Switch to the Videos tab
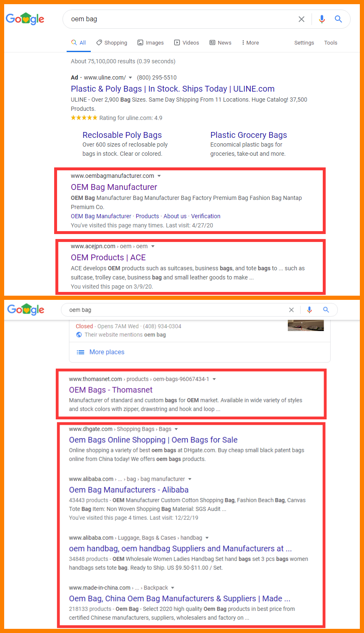 click(x=187, y=43)
